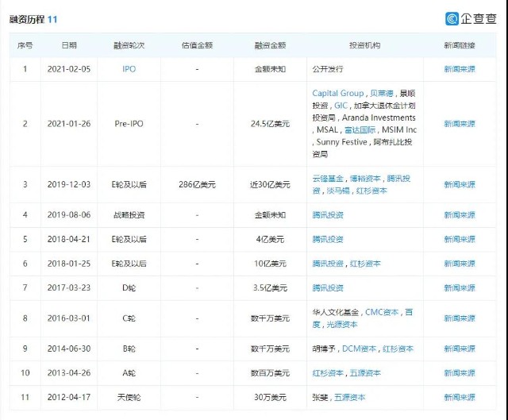Click the 企查查 logo icon

pyautogui.click(x=452, y=18)
